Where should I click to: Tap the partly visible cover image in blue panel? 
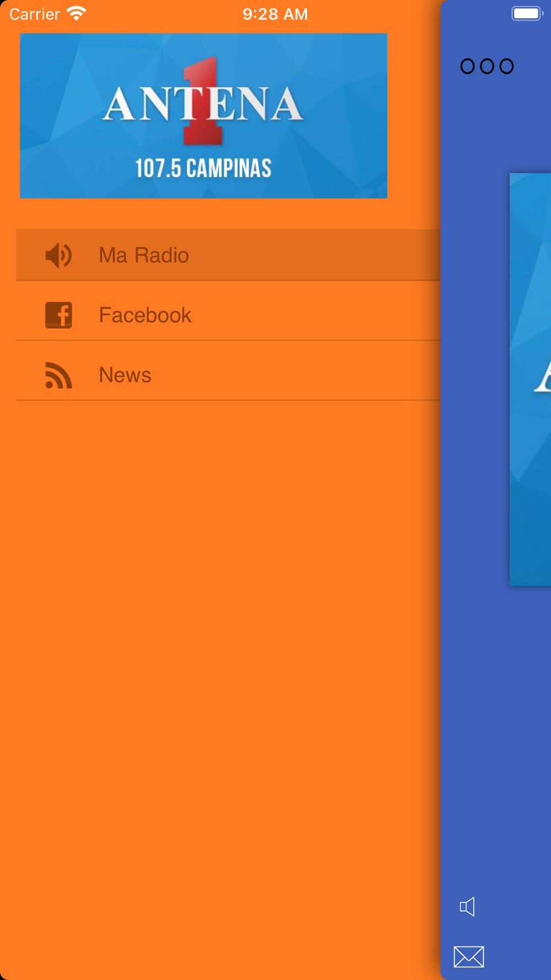tap(530, 379)
